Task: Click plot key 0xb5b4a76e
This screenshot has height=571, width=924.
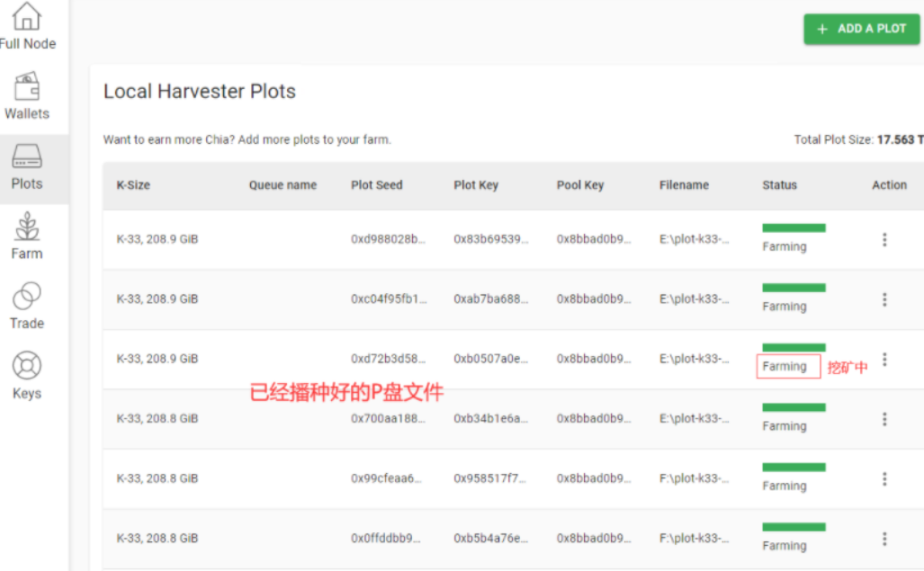Action: click(491, 538)
